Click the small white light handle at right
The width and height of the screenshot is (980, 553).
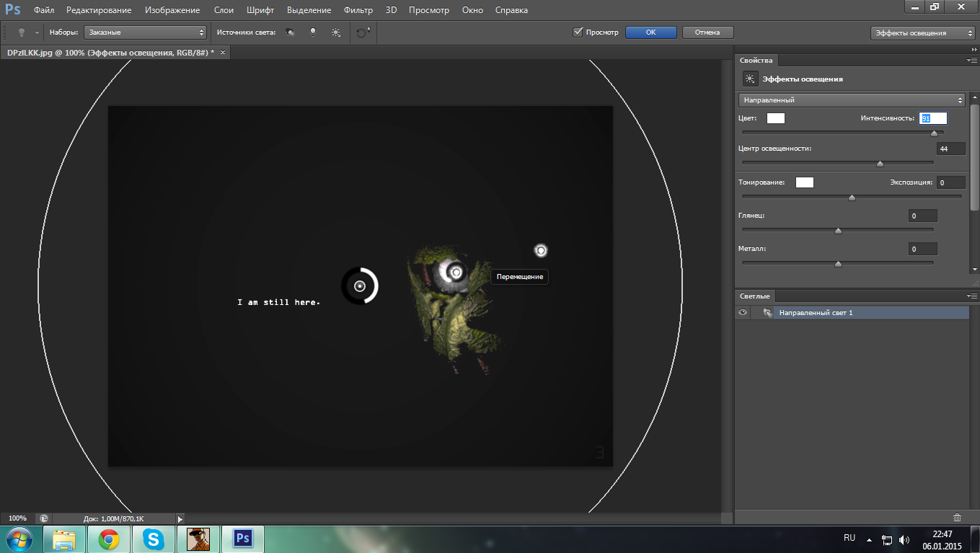[540, 250]
